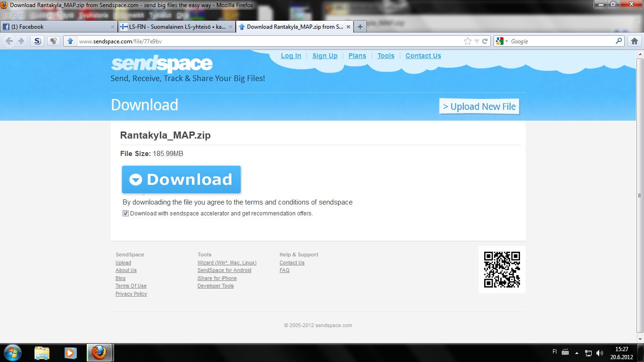
Task: Click the FI language indicator
Action: (x=554, y=352)
